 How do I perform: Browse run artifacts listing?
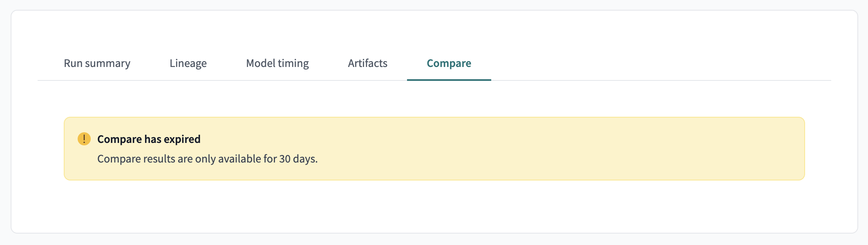[x=367, y=64]
